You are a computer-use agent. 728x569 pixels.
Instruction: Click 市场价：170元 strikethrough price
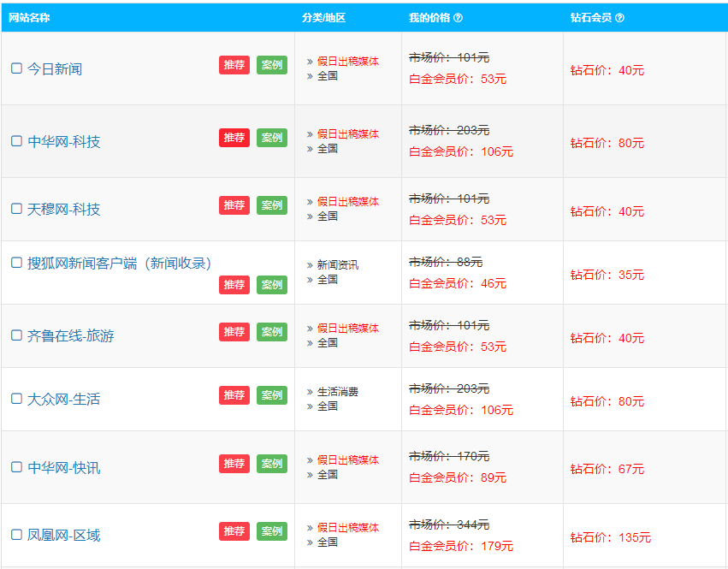pos(449,456)
